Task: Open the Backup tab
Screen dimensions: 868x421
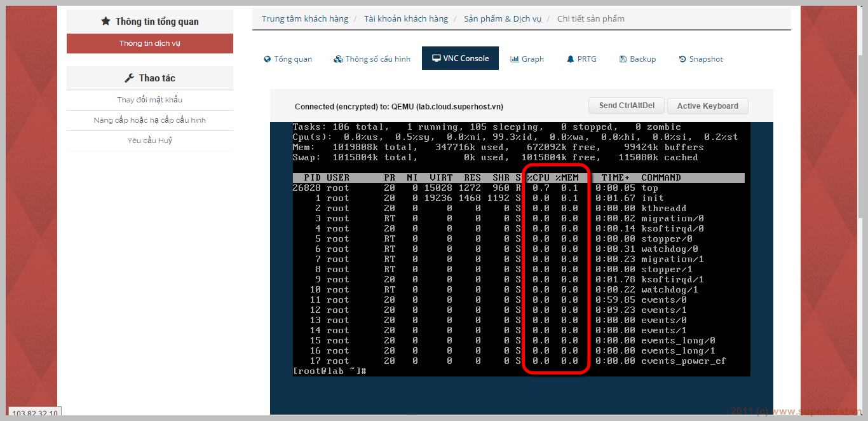Action: click(637, 59)
